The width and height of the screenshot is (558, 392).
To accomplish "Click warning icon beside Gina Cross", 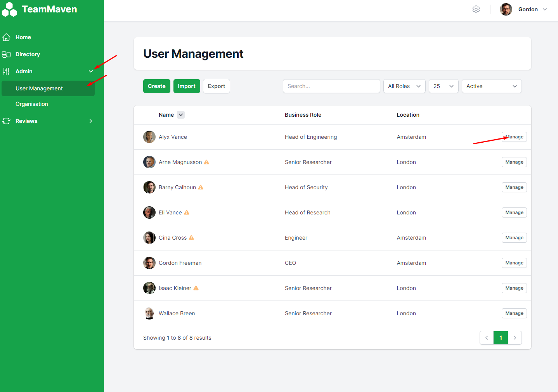I will click(x=191, y=238).
